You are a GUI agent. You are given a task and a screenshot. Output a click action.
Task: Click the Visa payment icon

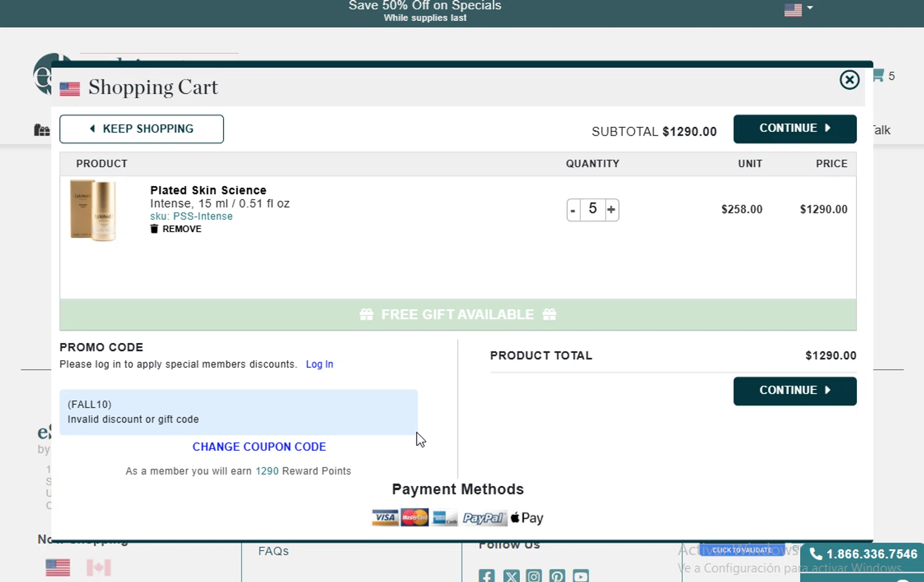pos(385,518)
